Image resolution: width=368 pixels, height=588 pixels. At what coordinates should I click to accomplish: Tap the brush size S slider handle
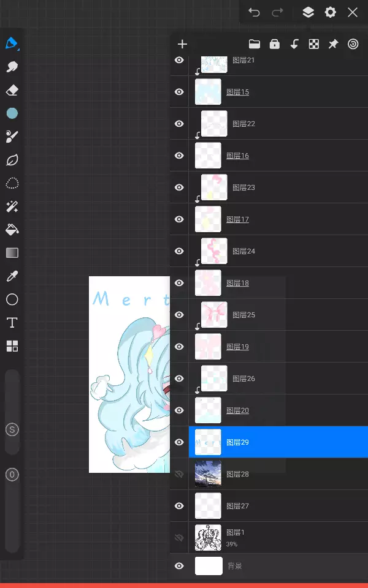12,430
